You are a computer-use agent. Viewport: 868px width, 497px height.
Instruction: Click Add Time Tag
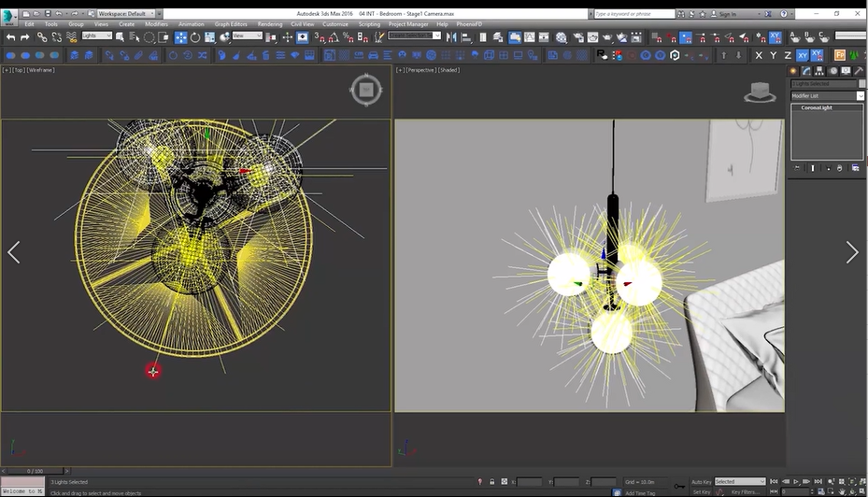coord(640,493)
